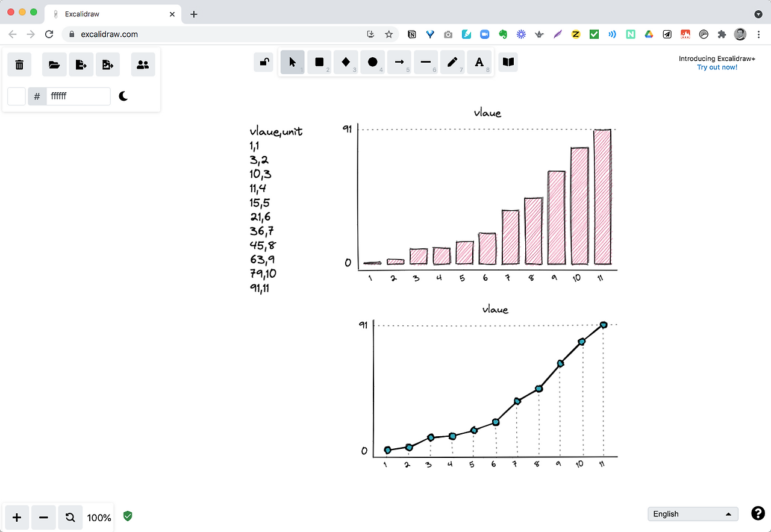Click the 'Introducing Excalidraw+' text
771x532 pixels.
pos(717,59)
